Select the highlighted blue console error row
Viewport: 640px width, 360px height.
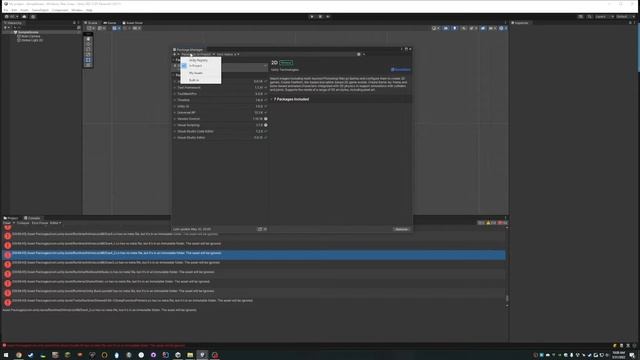[253, 255]
